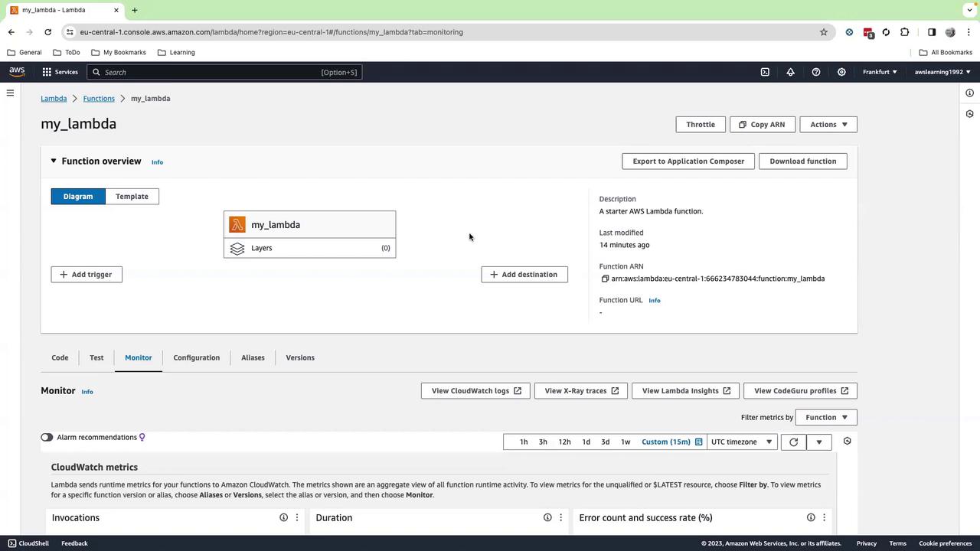Image resolution: width=980 pixels, height=551 pixels.
Task: Launch CloudShell from the top navigation bar
Action: click(765, 72)
